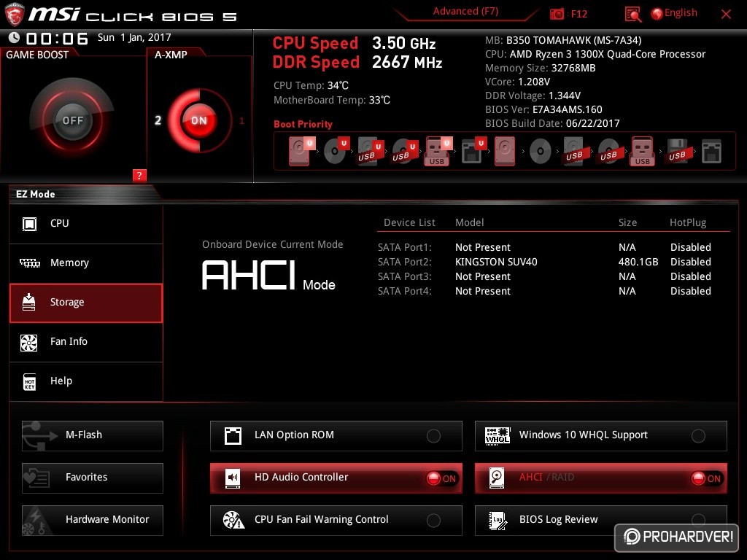Select A-XMP profile 2
This screenshot has width=747, height=560.
click(x=158, y=120)
